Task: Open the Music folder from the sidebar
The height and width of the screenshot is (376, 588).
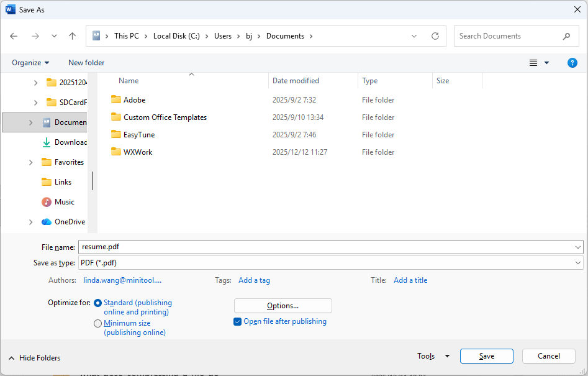Action: 64,201
